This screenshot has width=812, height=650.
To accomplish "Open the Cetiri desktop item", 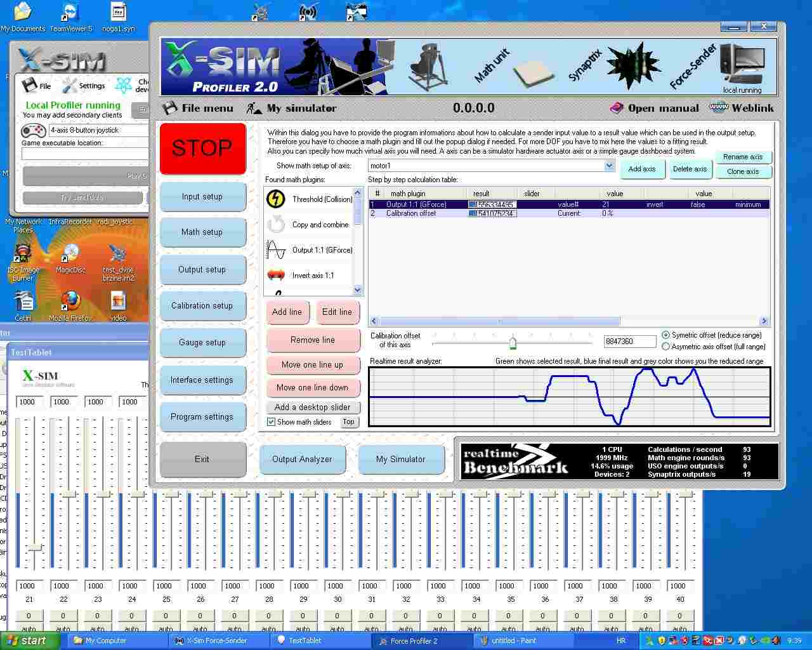I will coord(23,306).
